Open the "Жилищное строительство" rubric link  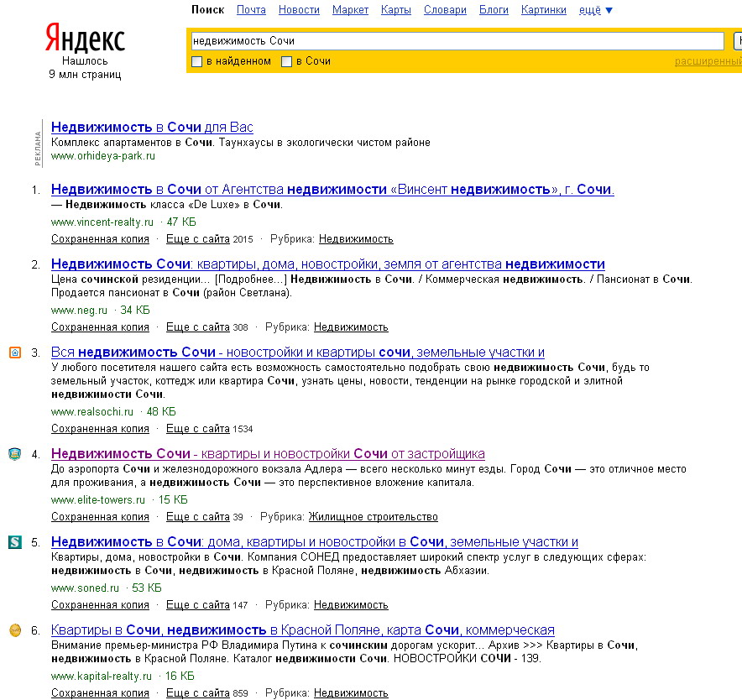pos(374,517)
